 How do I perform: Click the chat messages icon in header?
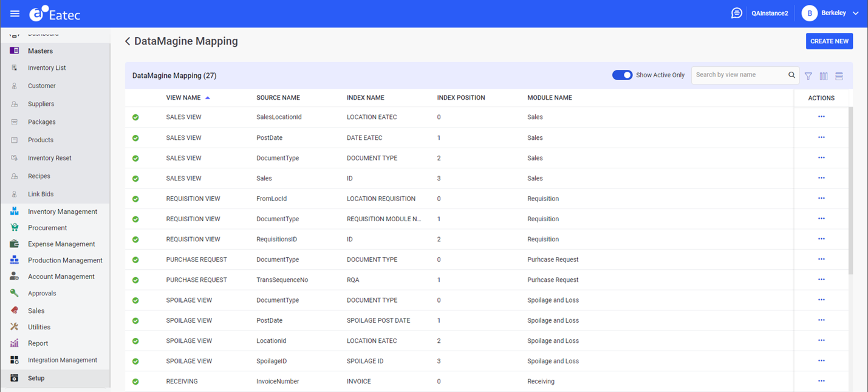pos(736,13)
